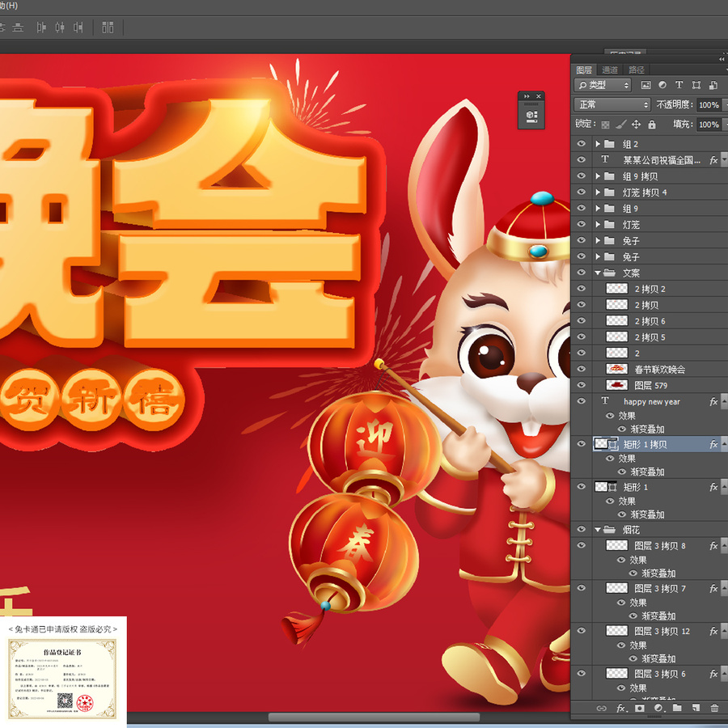Expand 灯笼 拷贝 4 group arrow

click(598, 193)
